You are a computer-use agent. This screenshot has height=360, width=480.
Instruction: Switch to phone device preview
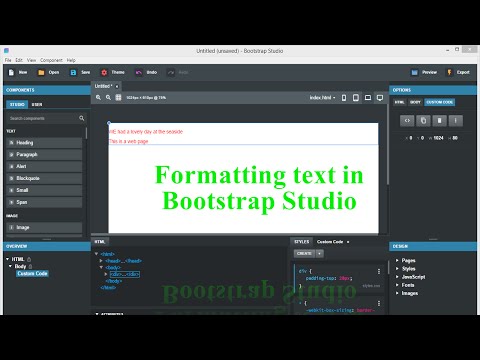344,98
